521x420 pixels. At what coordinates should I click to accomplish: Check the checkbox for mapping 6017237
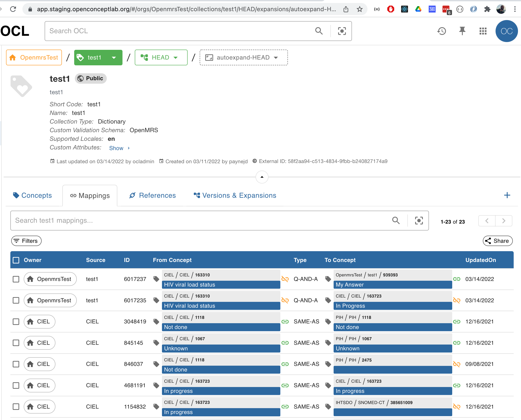click(x=16, y=279)
